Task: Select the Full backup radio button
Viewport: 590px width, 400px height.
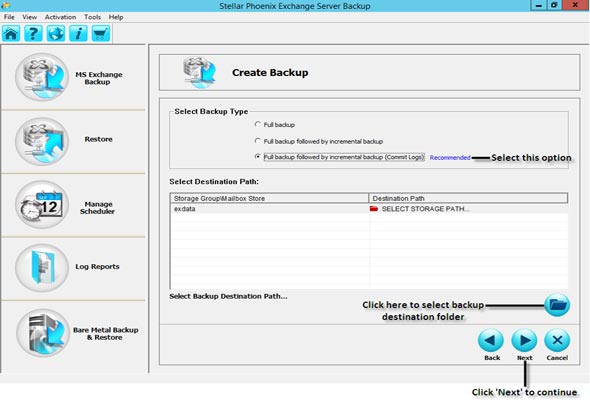Action: (x=258, y=124)
